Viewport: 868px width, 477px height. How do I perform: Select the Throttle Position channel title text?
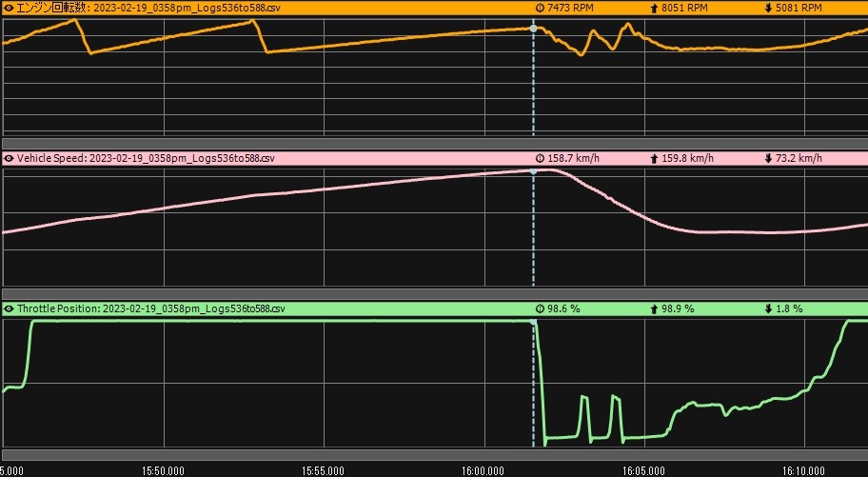(x=151, y=308)
